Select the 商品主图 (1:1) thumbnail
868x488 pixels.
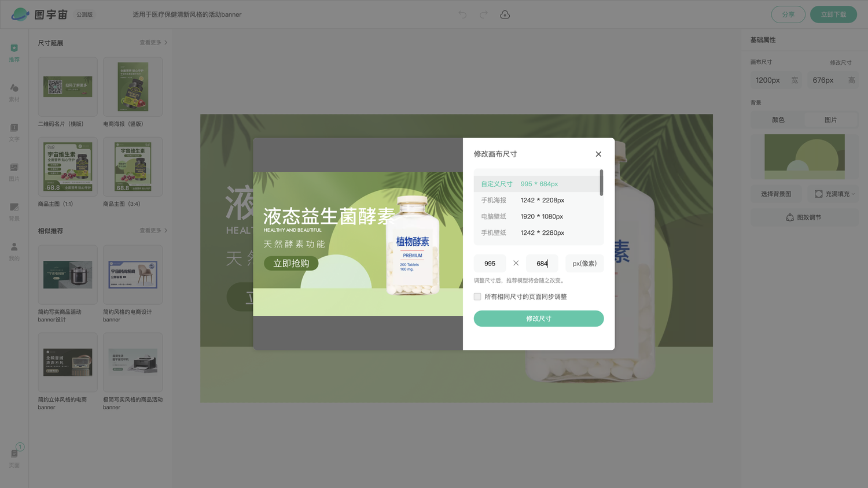click(68, 167)
